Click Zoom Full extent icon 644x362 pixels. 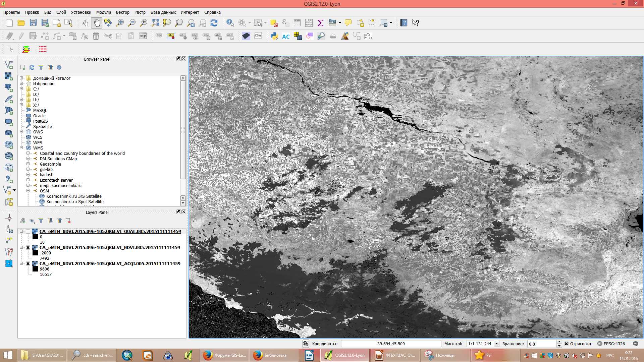click(155, 23)
